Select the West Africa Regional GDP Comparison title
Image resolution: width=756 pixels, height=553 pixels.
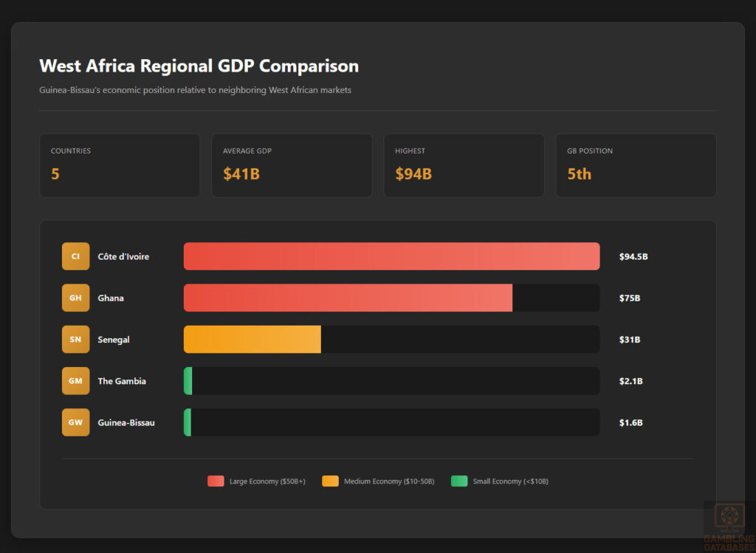pyautogui.click(x=199, y=66)
